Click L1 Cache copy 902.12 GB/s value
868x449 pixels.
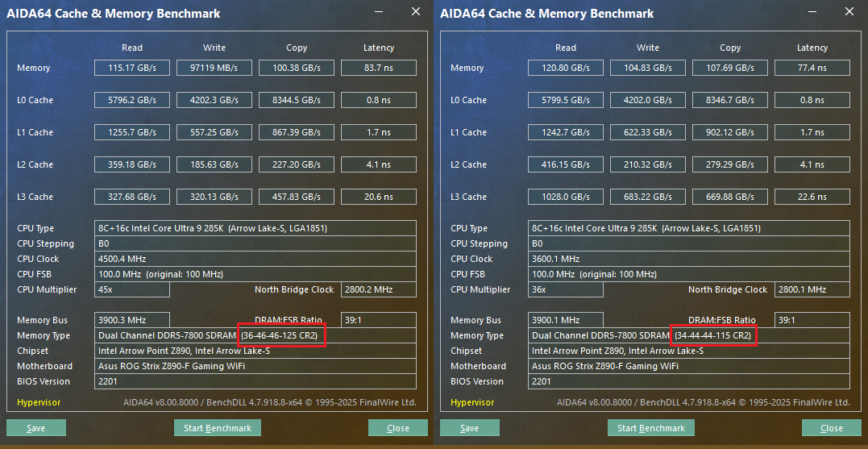click(x=729, y=132)
